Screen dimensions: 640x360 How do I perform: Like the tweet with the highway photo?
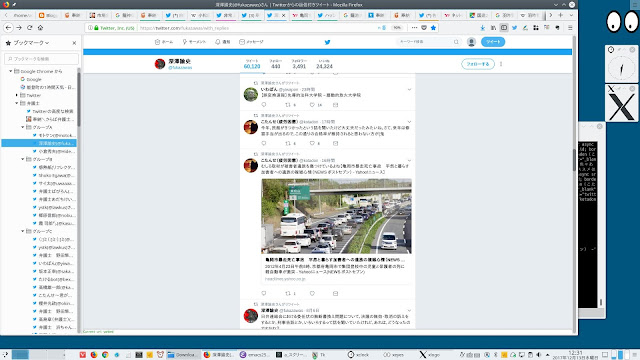pos(312,293)
